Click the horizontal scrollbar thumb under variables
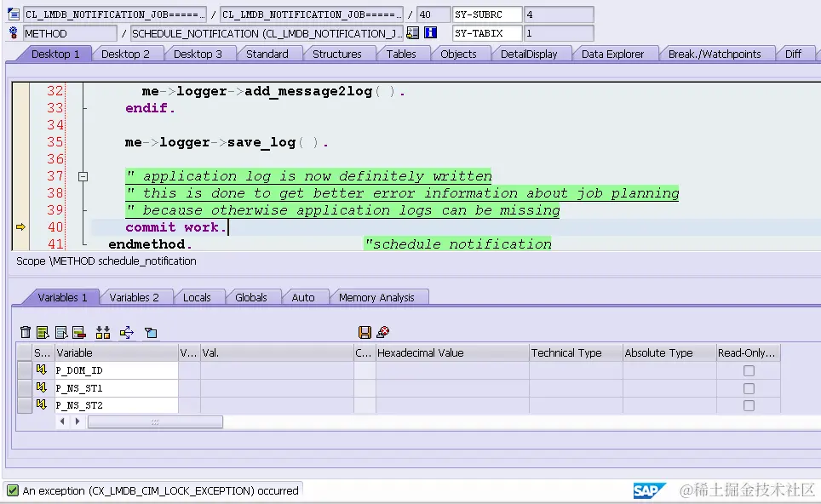The image size is (821, 504). point(155,421)
